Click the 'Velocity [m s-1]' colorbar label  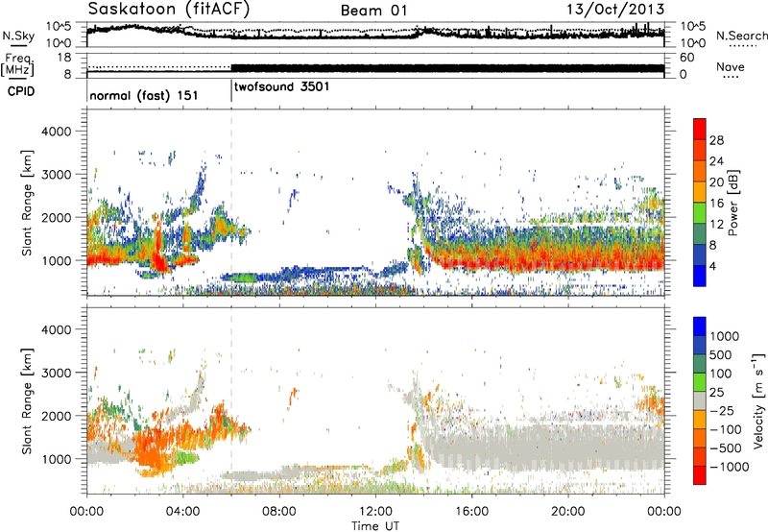(x=758, y=400)
